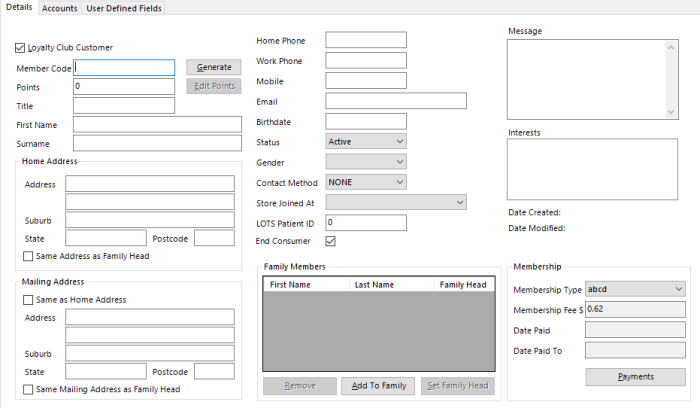Uncheck the Loyalty Club Customer checkbox

pyautogui.click(x=21, y=47)
